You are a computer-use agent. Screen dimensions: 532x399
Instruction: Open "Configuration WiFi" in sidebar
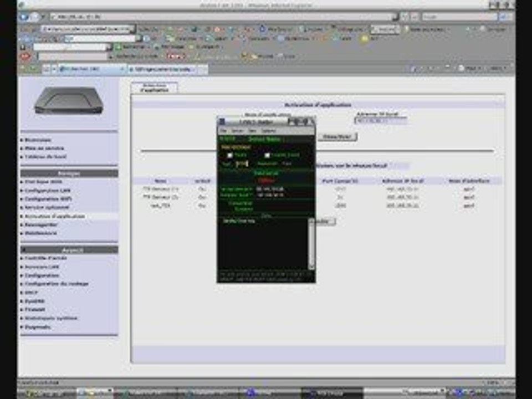(48, 199)
